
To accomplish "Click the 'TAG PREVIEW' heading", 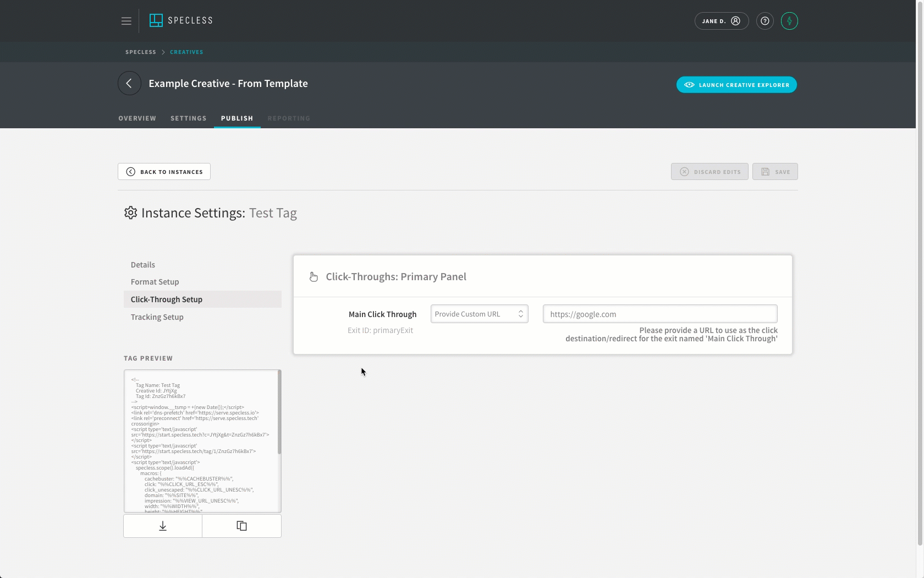I will click(148, 358).
